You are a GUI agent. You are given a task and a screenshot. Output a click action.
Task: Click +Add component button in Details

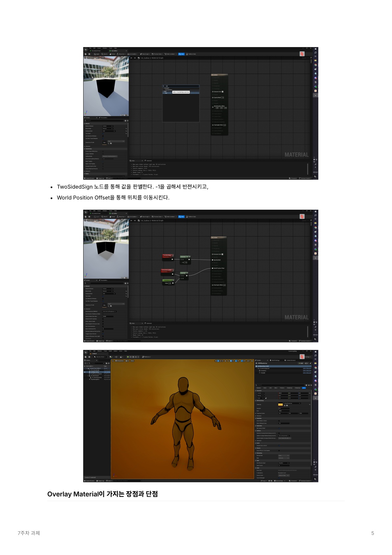point(301,363)
